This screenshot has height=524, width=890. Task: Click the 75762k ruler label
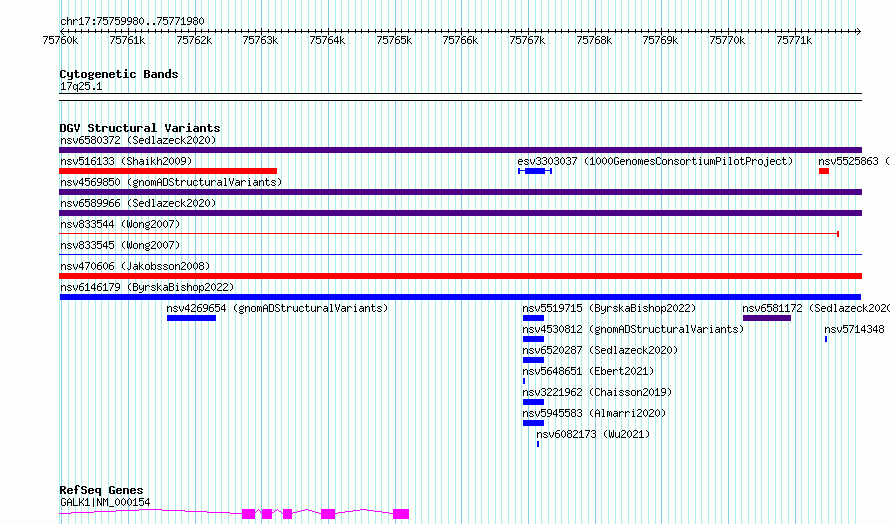click(194, 40)
